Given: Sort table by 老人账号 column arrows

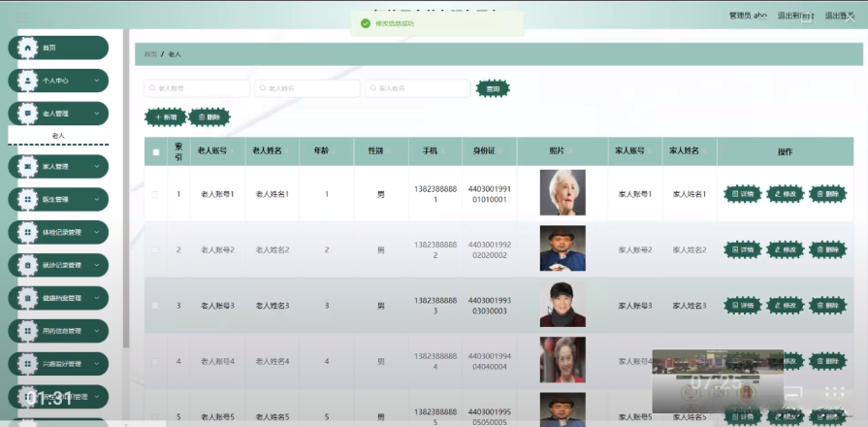Looking at the screenshot, I should (x=232, y=150).
